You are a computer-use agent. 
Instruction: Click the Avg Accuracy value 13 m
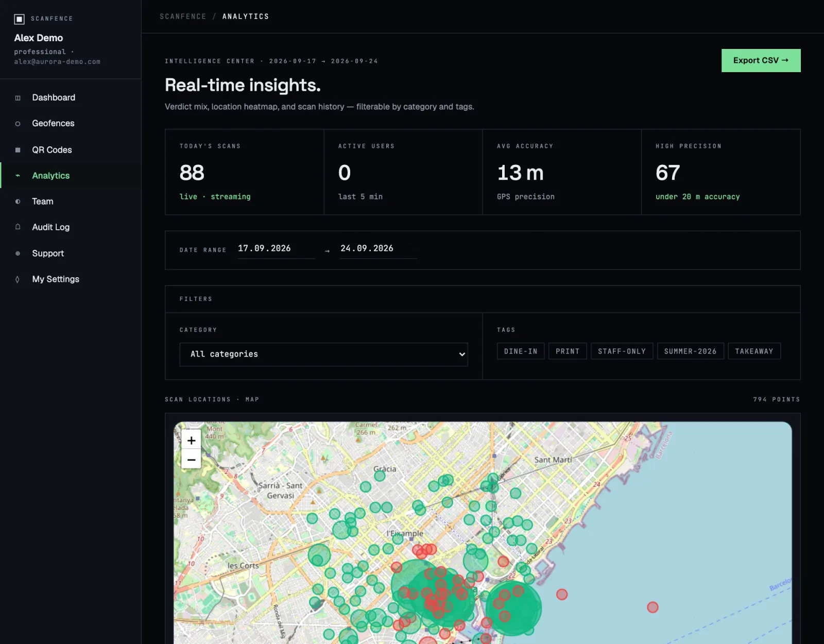pyautogui.click(x=520, y=173)
